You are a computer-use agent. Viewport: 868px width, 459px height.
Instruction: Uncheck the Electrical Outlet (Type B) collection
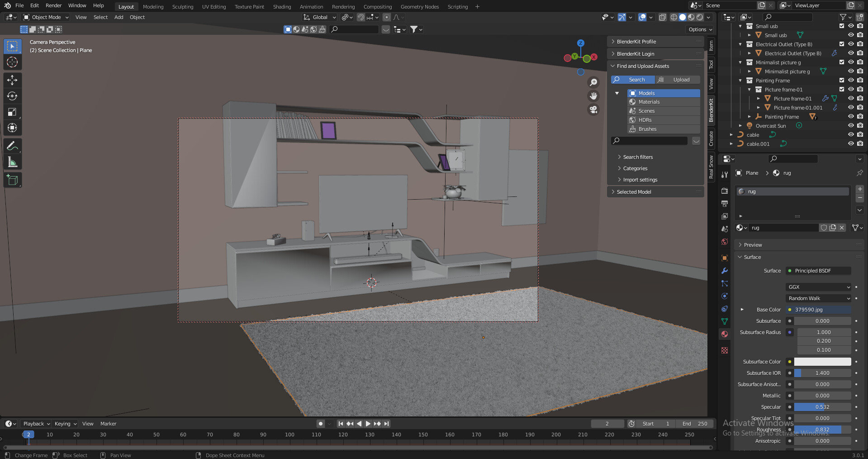841,44
